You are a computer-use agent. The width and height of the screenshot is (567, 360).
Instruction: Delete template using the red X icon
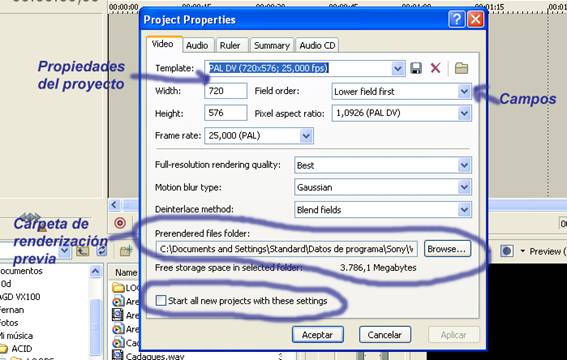point(435,68)
